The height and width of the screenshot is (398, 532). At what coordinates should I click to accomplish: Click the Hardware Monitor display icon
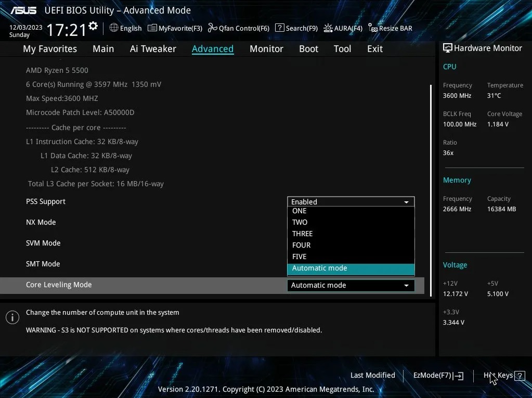coord(448,48)
